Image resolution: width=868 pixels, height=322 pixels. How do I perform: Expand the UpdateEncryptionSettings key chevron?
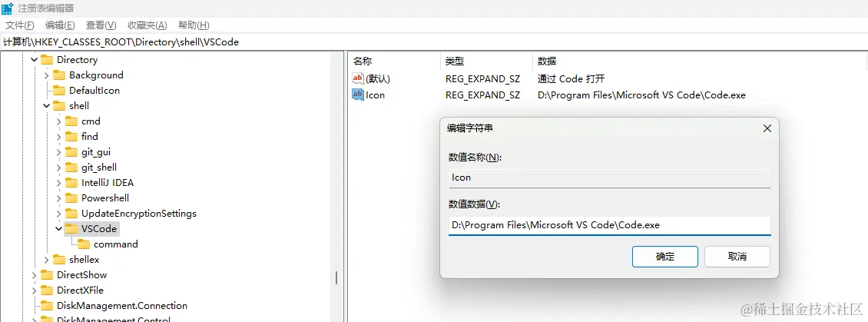[x=58, y=214]
